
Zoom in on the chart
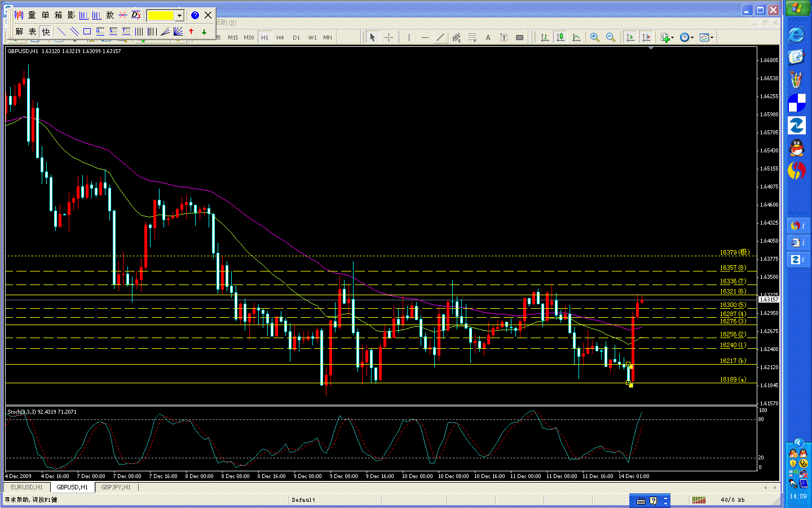coord(594,37)
